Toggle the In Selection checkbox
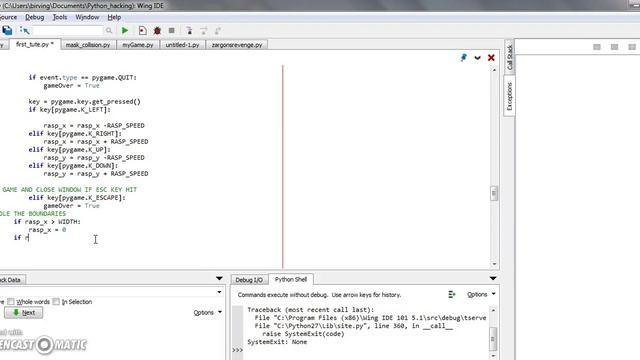This screenshot has height=360, width=640. pyautogui.click(x=56, y=302)
